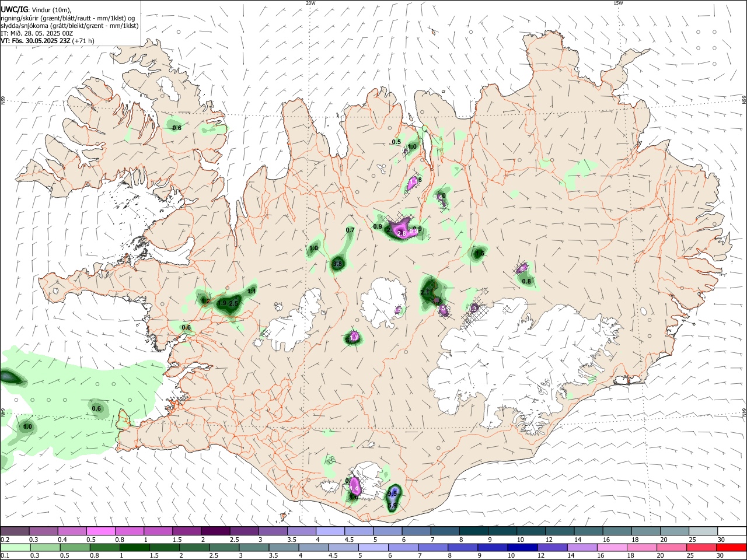Select the lavender 4 swatch in the top legend row
The image size is (747, 560).
(330, 531)
